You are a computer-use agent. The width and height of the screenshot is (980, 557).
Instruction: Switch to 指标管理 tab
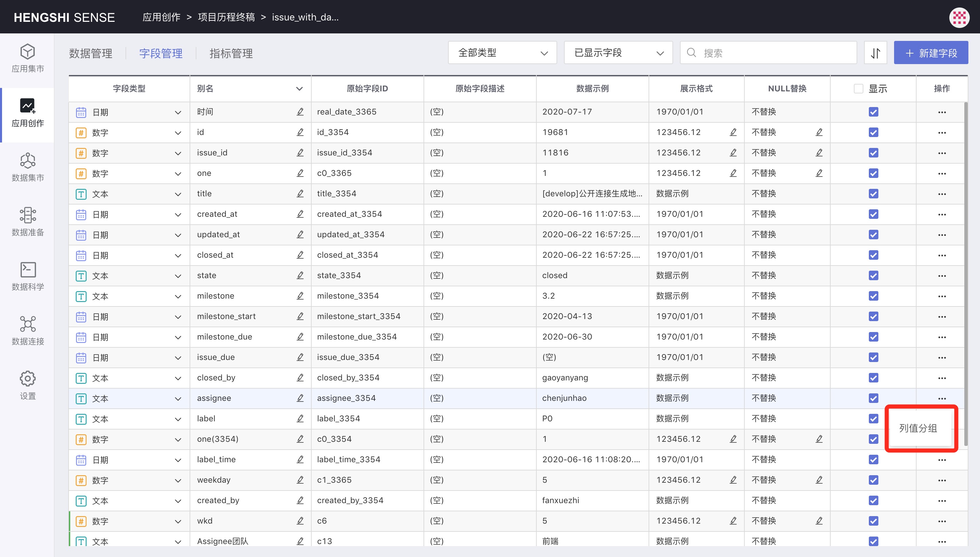click(231, 53)
